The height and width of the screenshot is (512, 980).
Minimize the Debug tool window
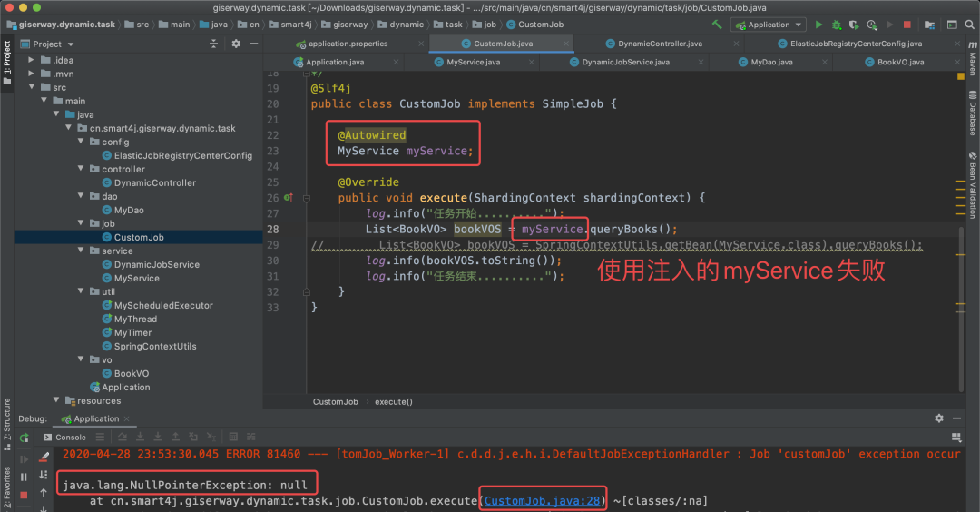(957, 418)
